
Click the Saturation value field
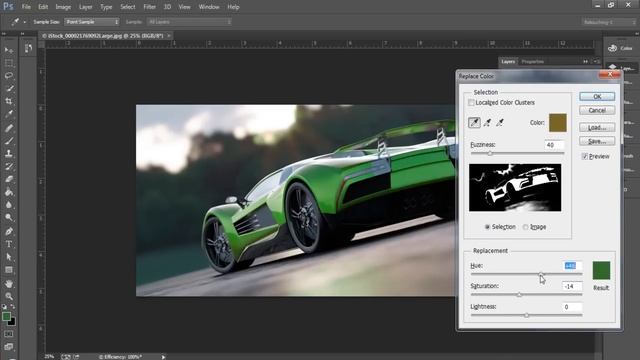coord(572,287)
